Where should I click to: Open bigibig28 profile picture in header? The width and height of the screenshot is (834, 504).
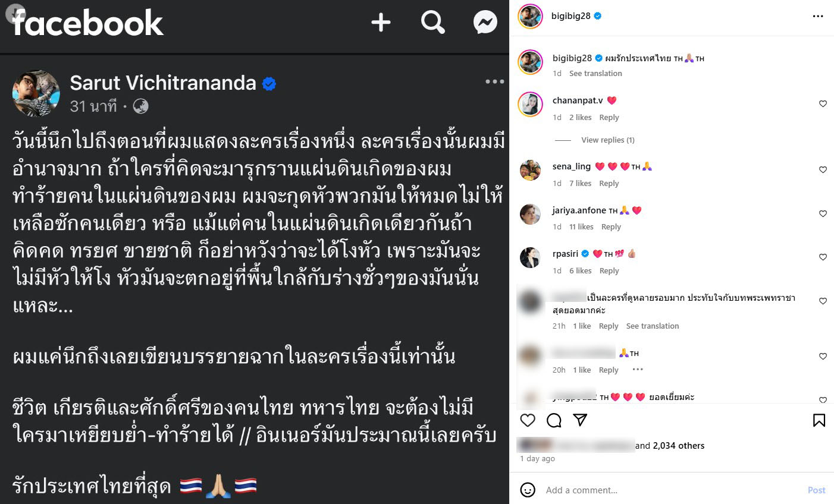click(530, 16)
